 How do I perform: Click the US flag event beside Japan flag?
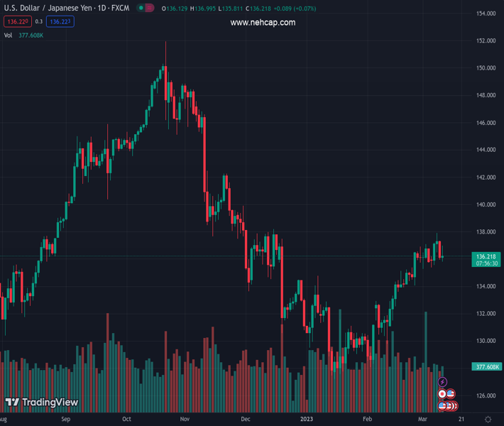click(x=450, y=394)
